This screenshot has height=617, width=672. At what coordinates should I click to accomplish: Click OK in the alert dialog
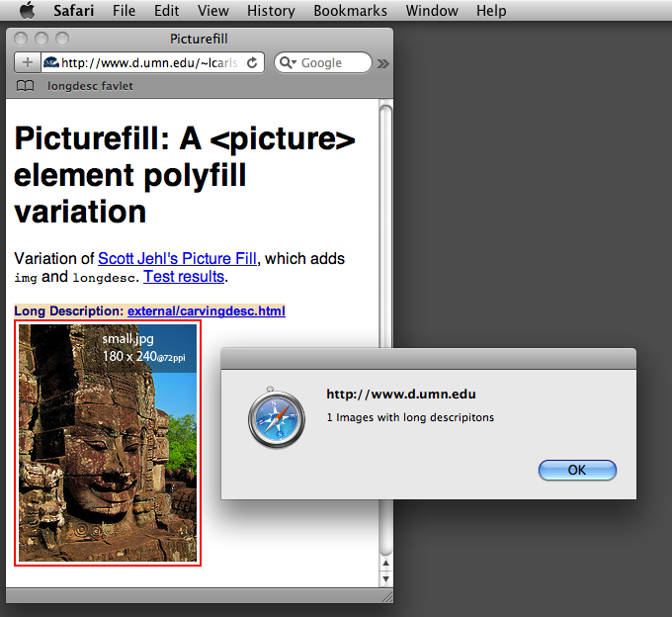577,470
